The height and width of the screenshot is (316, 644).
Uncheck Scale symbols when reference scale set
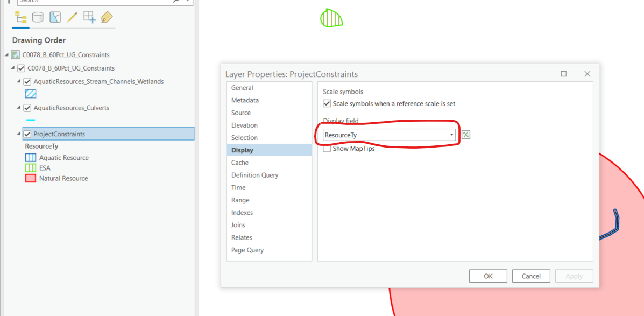pos(327,104)
